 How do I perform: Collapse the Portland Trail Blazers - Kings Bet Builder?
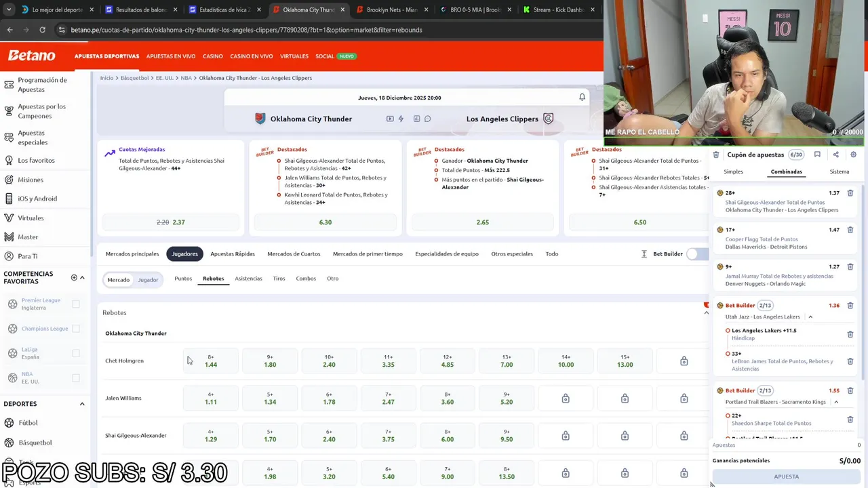point(835,402)
